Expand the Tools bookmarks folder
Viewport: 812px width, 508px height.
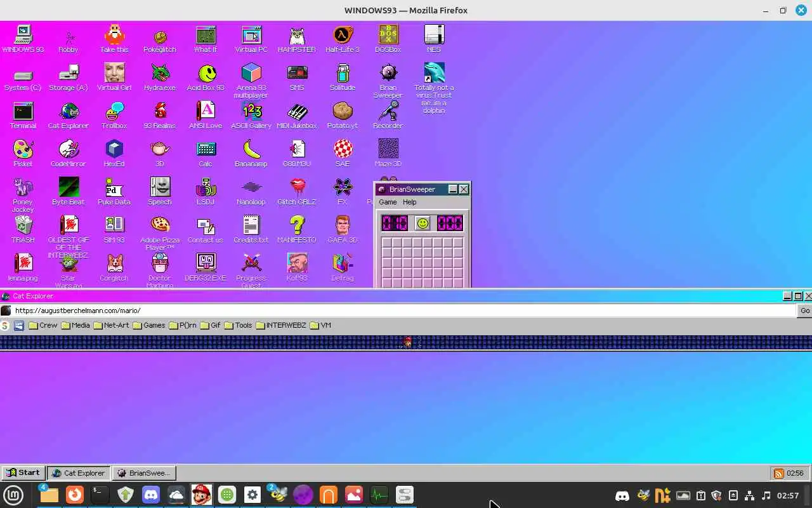[x=238, y=325]
